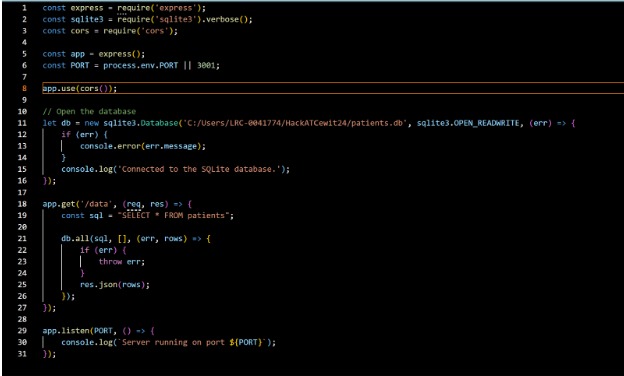Click the rows parameter on line 21

click(173, 239)
